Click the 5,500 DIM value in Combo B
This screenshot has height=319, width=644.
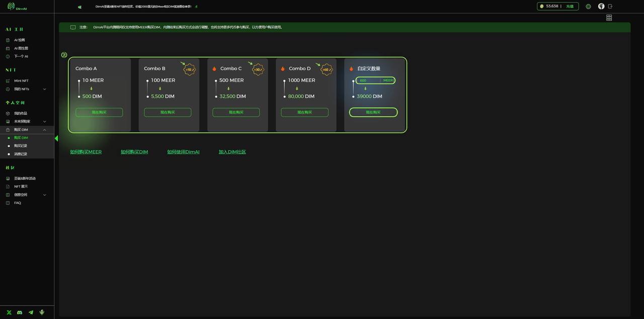coord(163,96)
